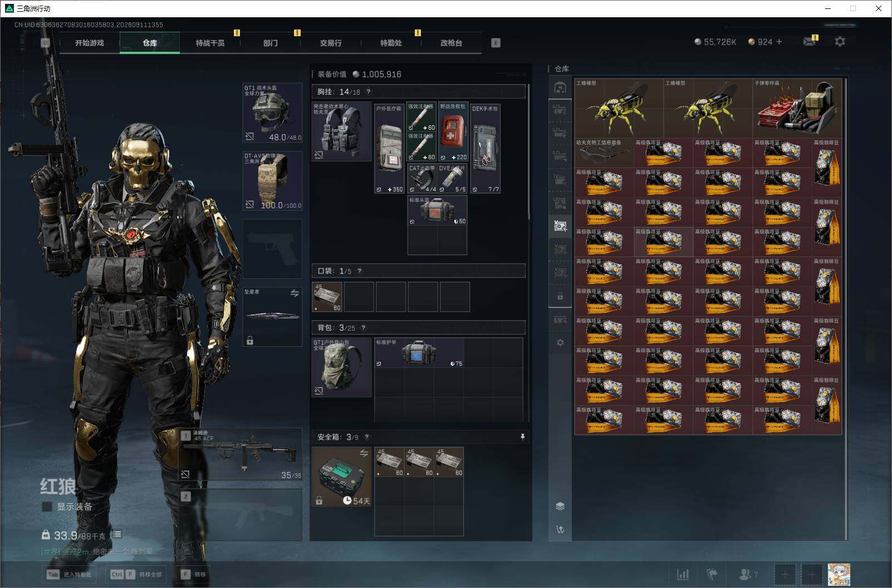Select the highlighted storage box in the sidebar

point(560,226)
